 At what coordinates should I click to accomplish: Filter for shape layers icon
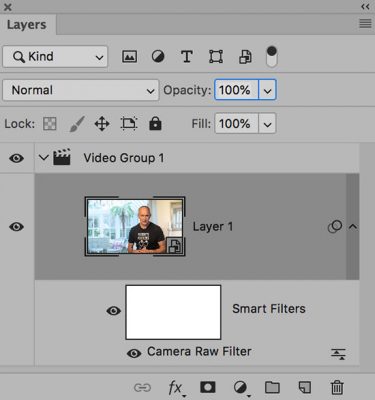click(x=216, y=57)
